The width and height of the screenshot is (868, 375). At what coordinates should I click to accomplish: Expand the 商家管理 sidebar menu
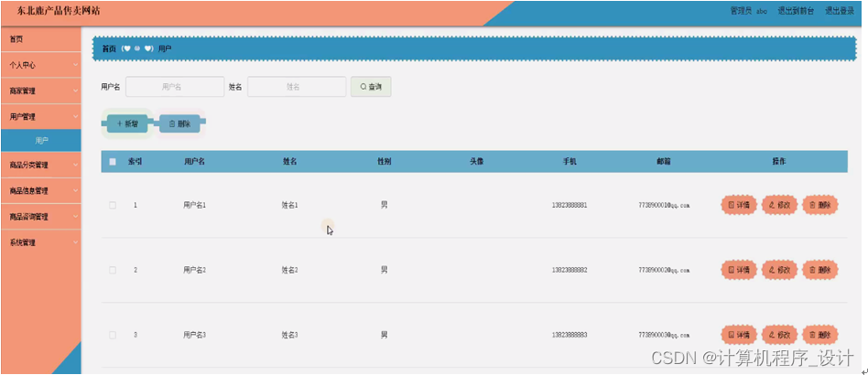coord(41,91)
